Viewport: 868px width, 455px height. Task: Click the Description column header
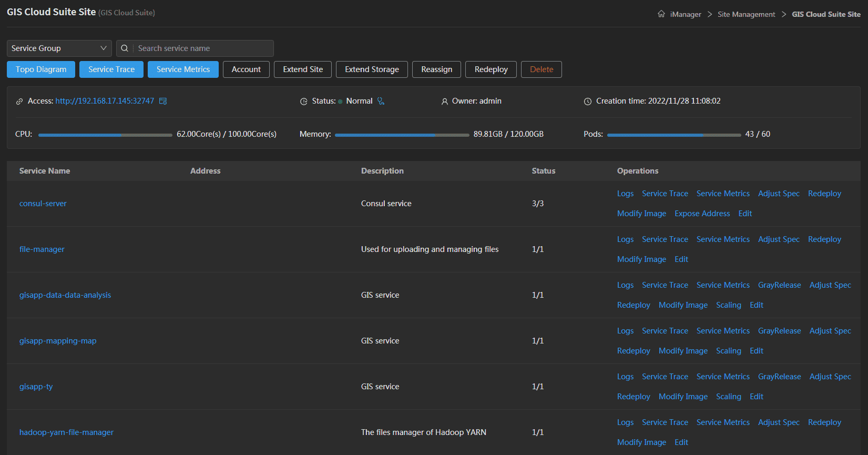click(x=382, y=171)
